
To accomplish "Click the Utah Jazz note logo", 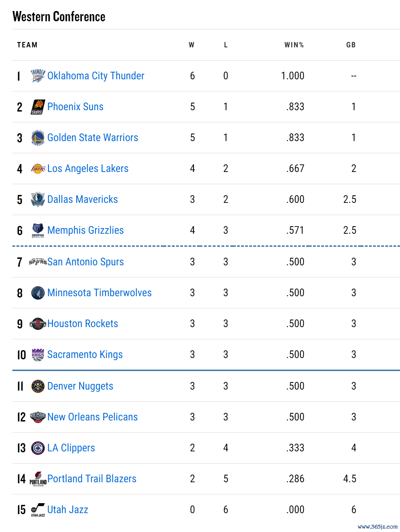I will [x=38, y=510].
